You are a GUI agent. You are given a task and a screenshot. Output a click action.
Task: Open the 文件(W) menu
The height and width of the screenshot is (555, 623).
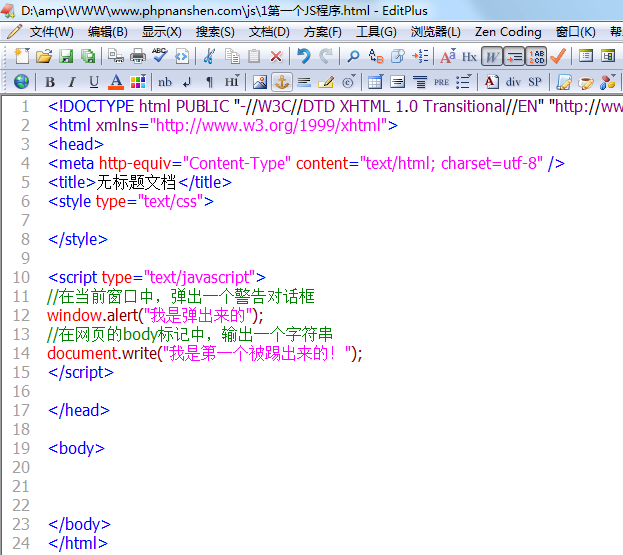pyautogui.click(x=51, y=32)
